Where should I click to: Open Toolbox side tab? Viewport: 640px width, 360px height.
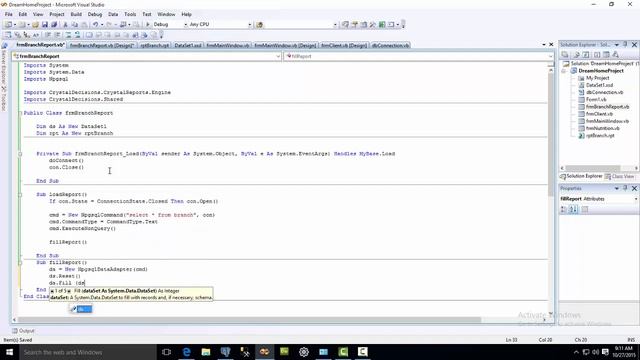[x=4, y=98]
